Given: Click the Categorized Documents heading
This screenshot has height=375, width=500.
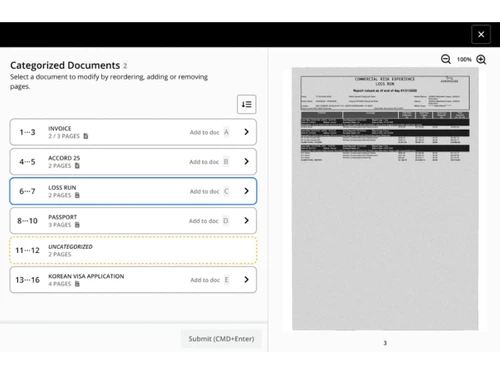Looking at the screenshot, I should (65, 65).
